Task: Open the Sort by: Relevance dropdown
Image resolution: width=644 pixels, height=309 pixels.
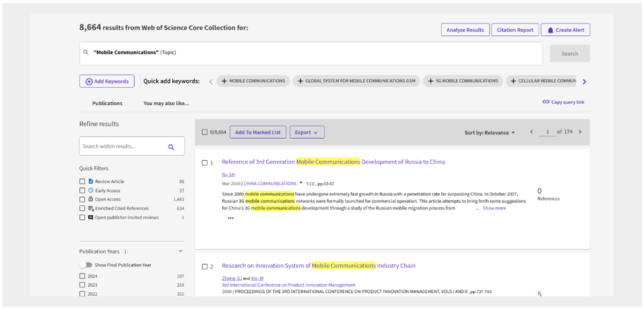Action: (489, 132)
